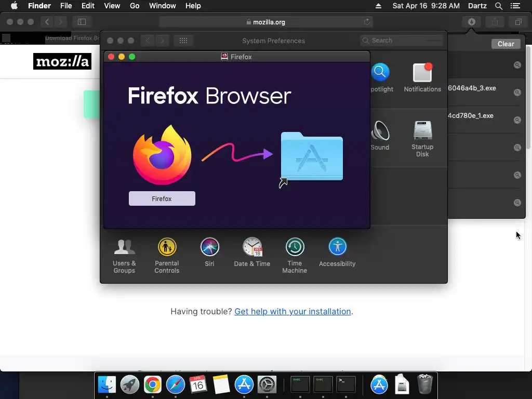Click Safari's tab overview button
532x399 pixels.
[x=518, y=22]
